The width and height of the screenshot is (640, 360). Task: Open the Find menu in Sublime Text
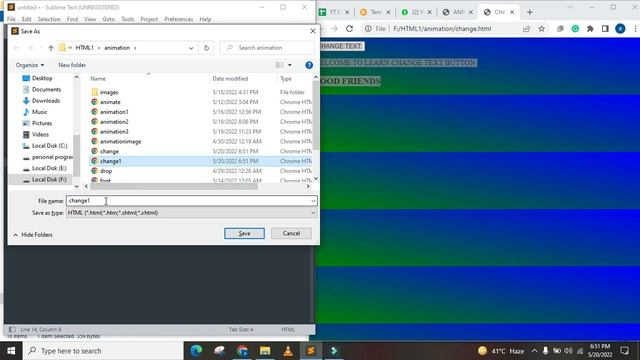[72, 19]
